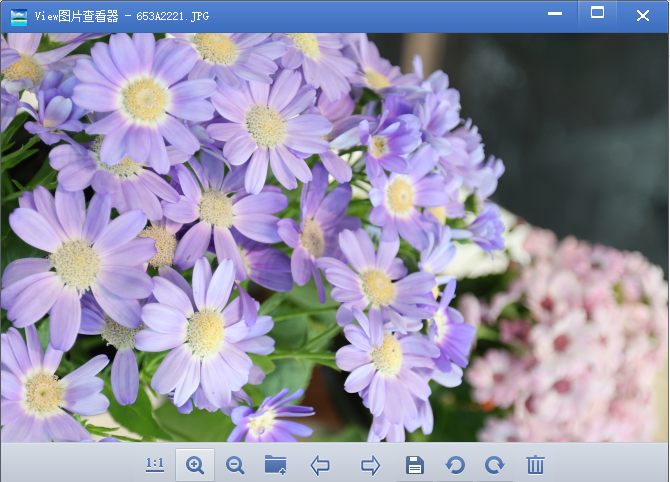The height and width of the screenshot is (482, 670).
Task: Delete the image with the trash icon
Action: click(535, 465)
